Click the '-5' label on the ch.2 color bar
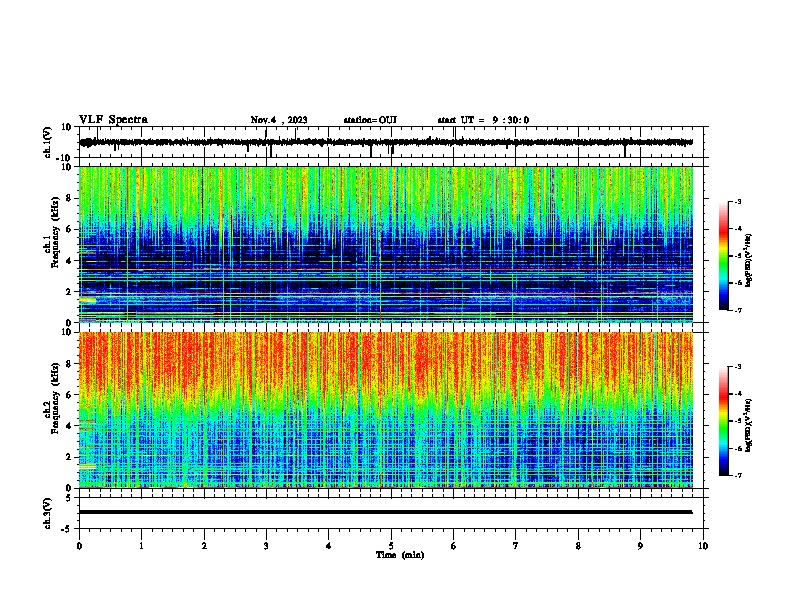The image size is (792, 612). pyautogui.click(x=737, y=421)
